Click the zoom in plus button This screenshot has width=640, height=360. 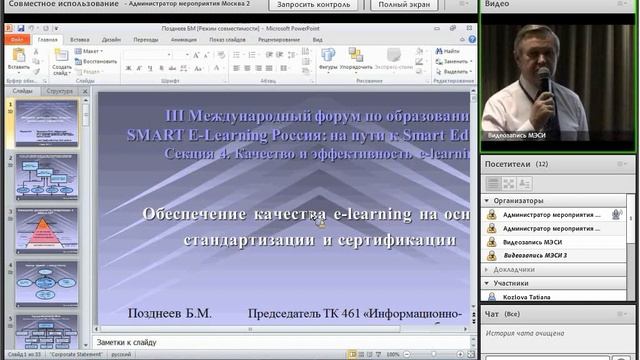click(460, 354)
